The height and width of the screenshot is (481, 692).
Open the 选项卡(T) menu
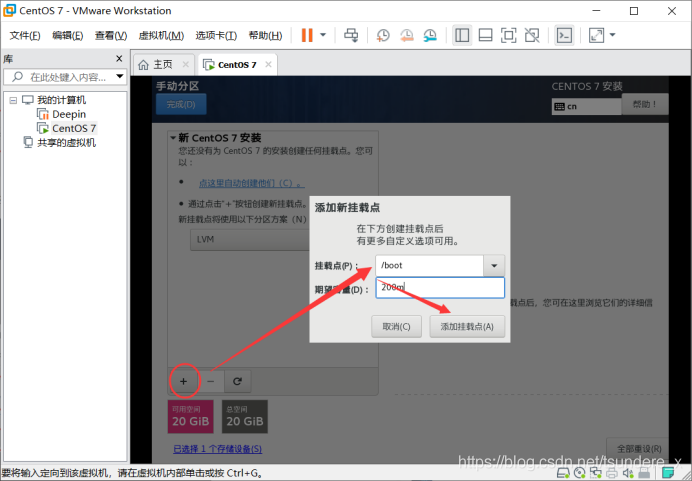click(x=216, y=35)
